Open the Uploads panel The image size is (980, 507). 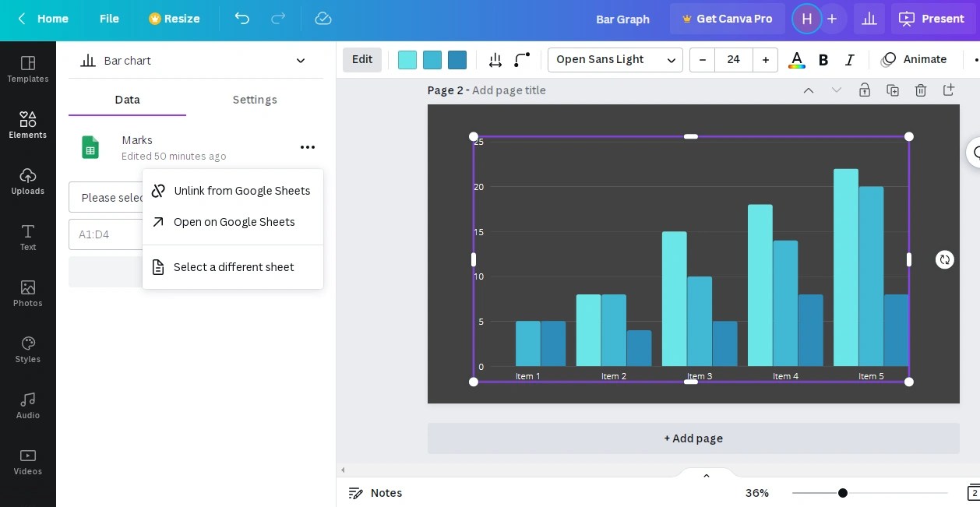(28, 181)
